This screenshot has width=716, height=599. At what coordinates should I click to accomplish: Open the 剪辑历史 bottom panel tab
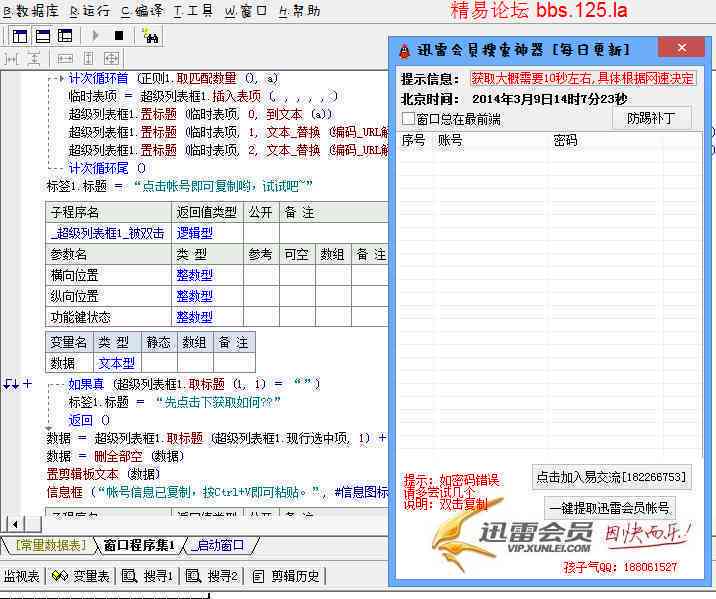click(x=287, y=576)
